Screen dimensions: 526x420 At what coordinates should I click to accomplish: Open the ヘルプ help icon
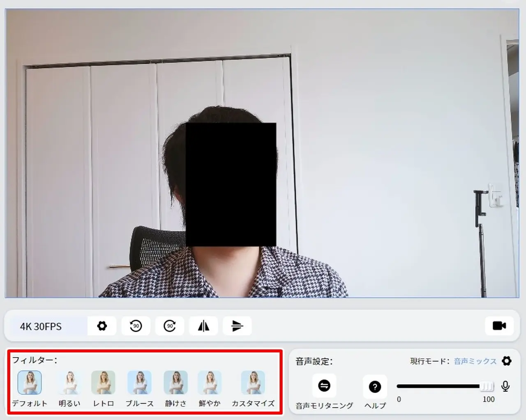(375, 387)
